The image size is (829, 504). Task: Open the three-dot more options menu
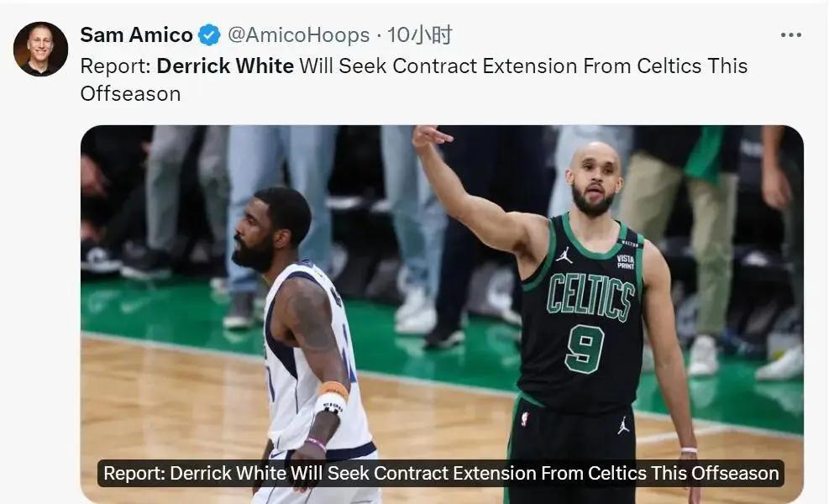[x=791, y=35]
